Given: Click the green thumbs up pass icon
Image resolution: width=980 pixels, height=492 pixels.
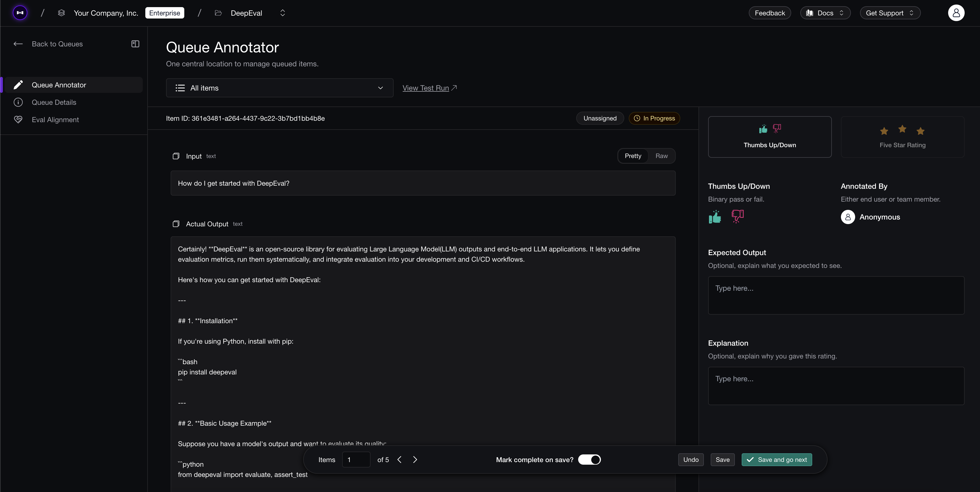Looking at the screenshot, I should 715,217.
